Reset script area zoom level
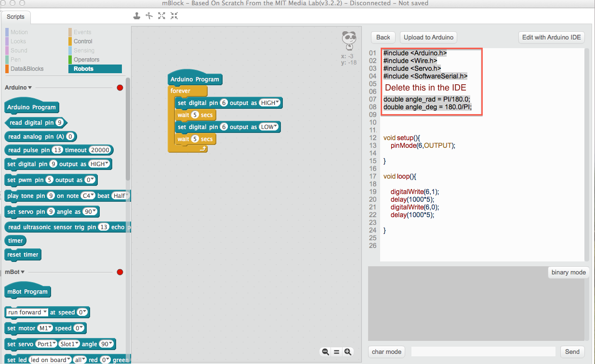Screen dimensions: 595x364 (336, 352)
